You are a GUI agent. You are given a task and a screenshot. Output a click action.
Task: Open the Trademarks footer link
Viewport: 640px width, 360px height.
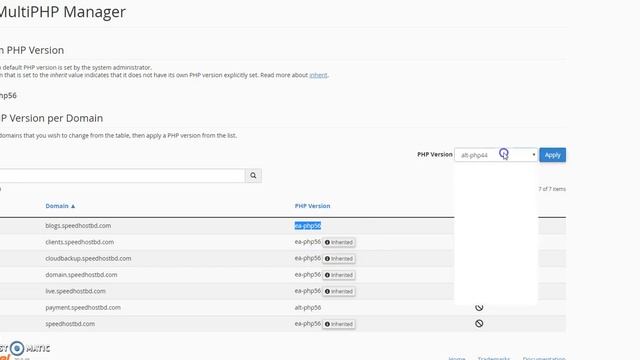click(494, 358)
